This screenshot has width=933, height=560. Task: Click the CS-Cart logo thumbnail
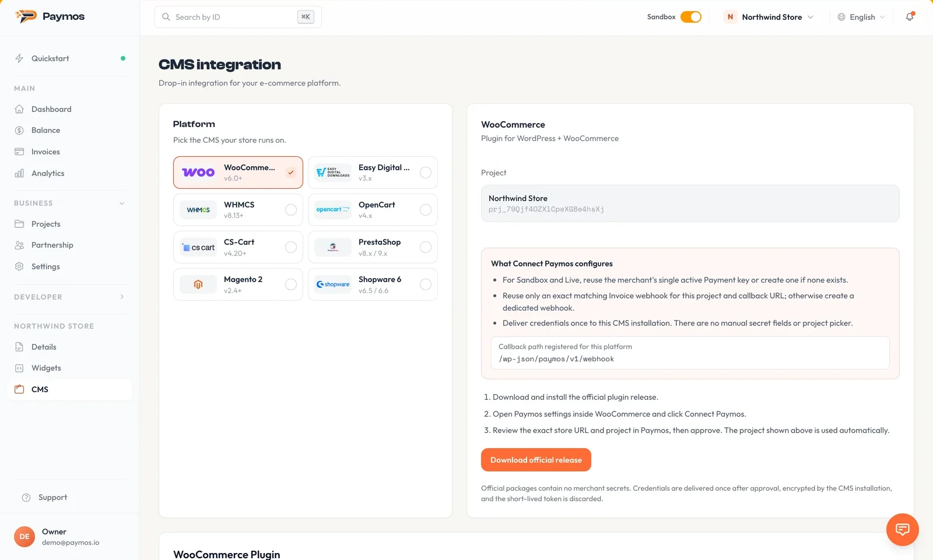[x=198, y=247]
